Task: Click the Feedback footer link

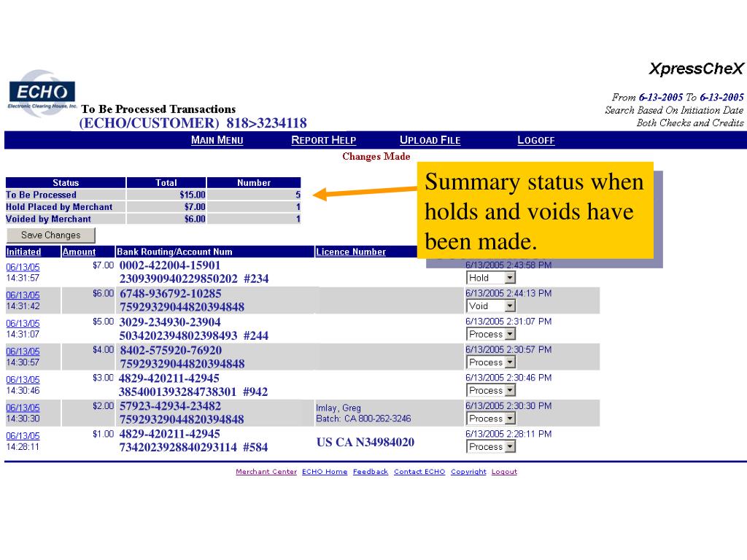Action: click(371, 472)
